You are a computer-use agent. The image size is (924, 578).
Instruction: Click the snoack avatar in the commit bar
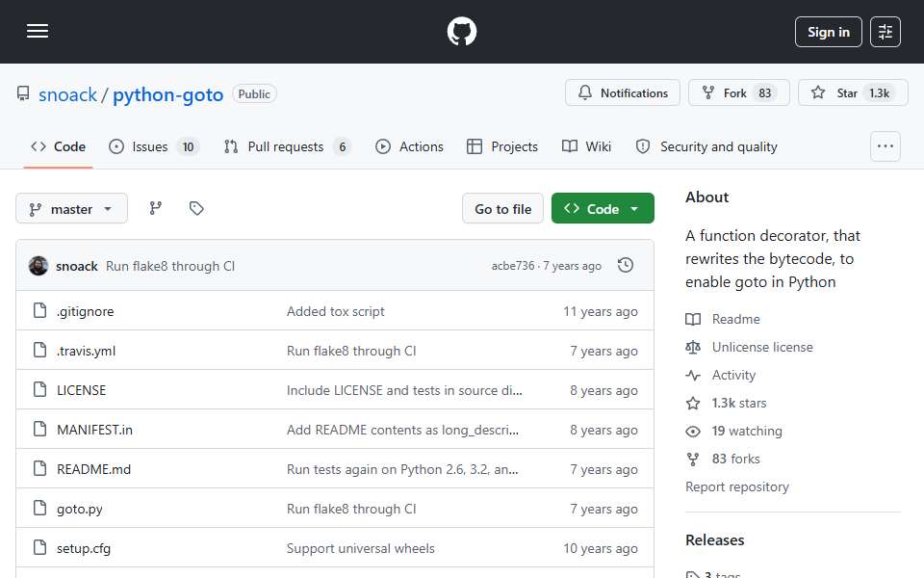coord(38,266)
